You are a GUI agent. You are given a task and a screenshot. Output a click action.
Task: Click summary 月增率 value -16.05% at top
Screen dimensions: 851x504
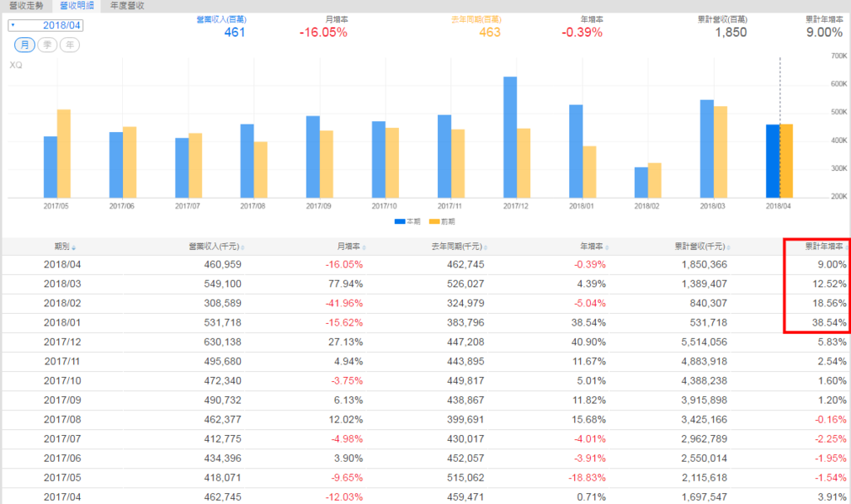[x=323, y=32]
